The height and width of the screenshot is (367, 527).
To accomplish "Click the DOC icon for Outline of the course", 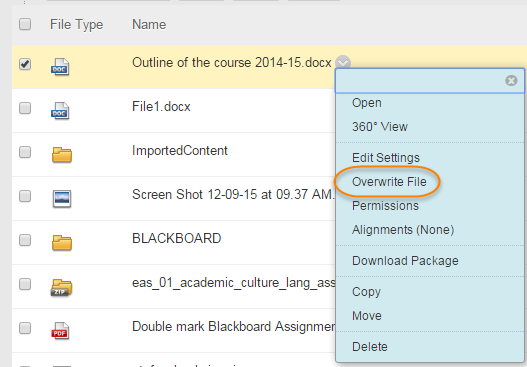I will (x=60, y=67).
